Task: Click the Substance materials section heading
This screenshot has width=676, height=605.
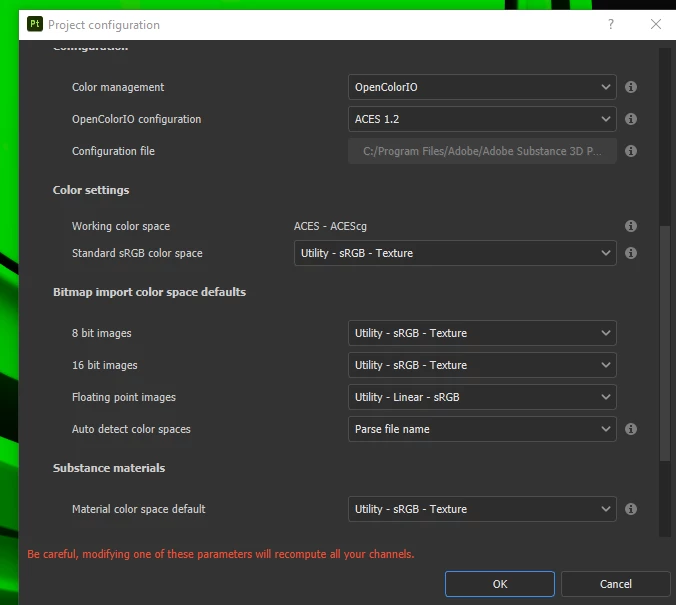Action: [x=109, y=468]
